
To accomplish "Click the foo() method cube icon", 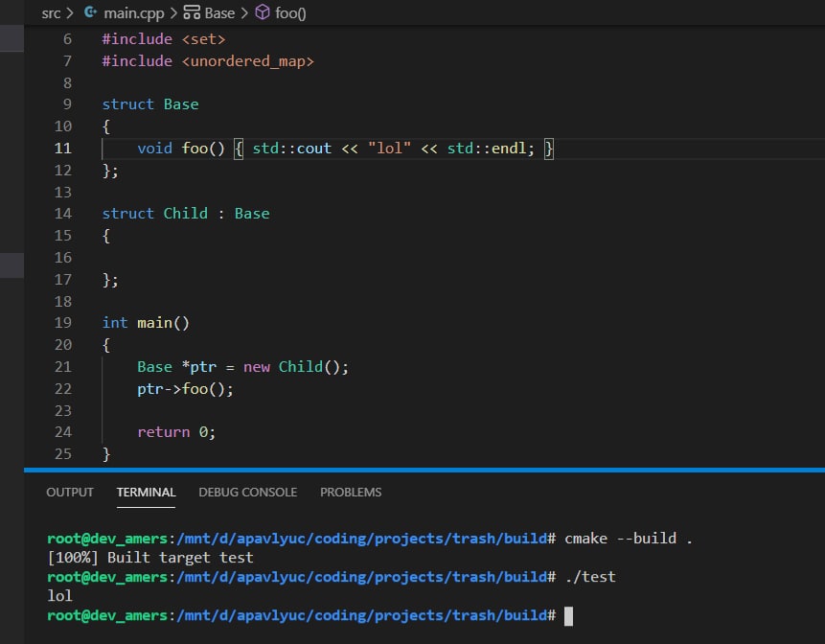I will (262, 12).
